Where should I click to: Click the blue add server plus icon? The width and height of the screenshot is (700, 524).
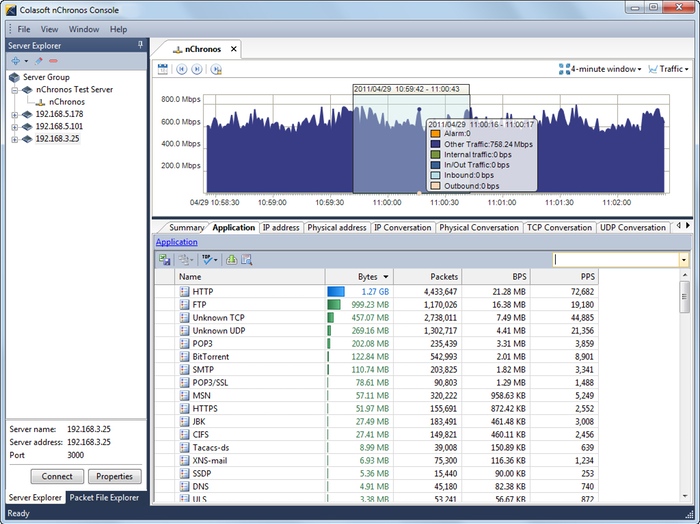pos(16,61)
